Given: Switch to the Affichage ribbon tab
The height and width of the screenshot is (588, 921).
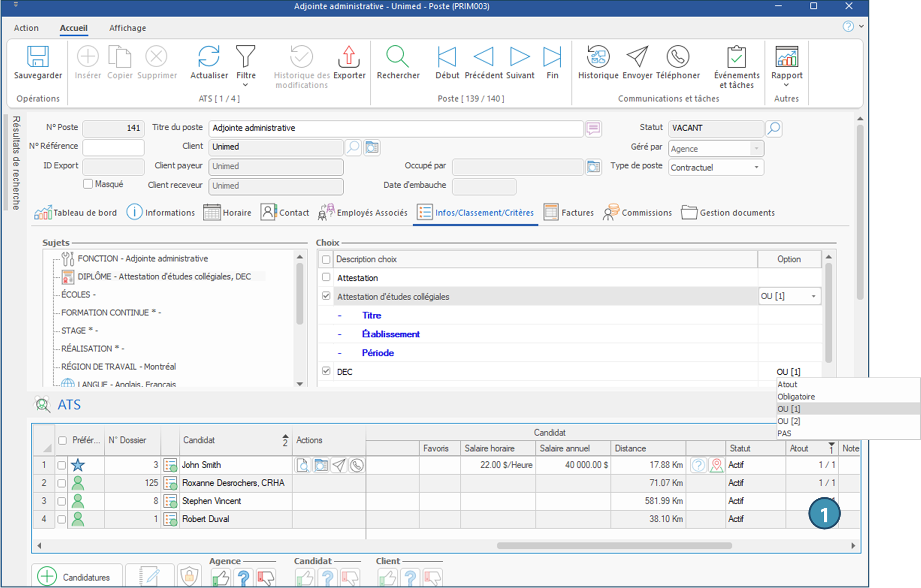Looking at the screenshot, I should click(x=127, y=28).
